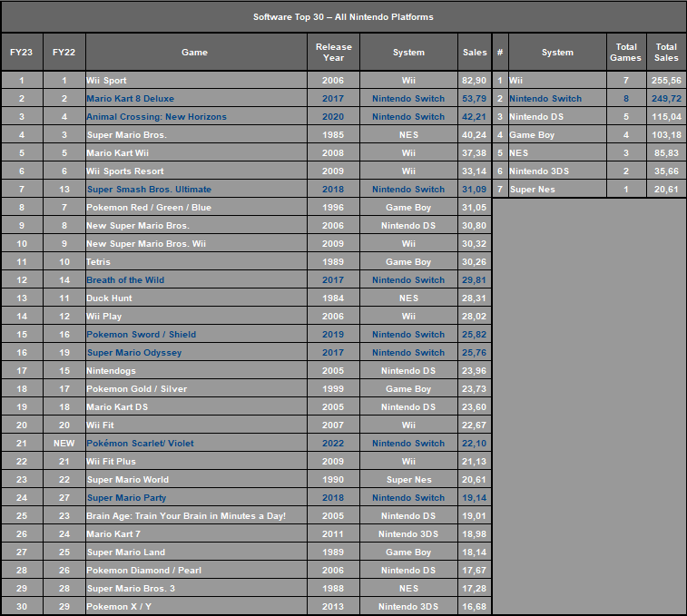Select 'NES' in the system summary table

click(519, 153)
